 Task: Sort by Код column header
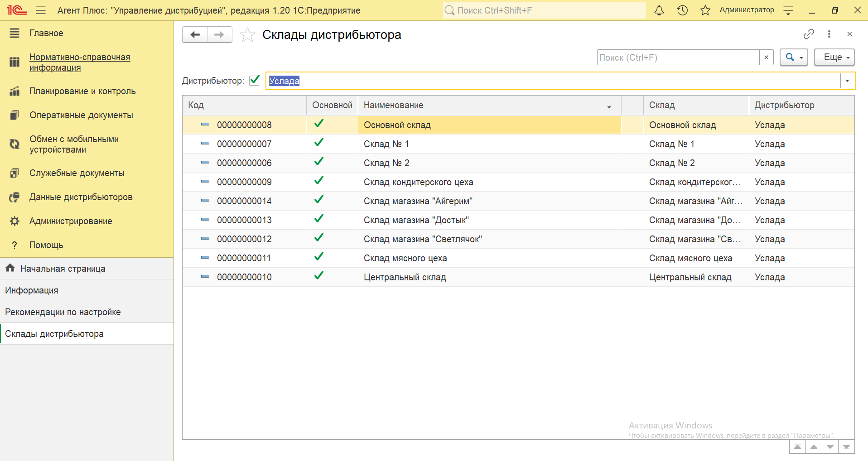point(245,105)
